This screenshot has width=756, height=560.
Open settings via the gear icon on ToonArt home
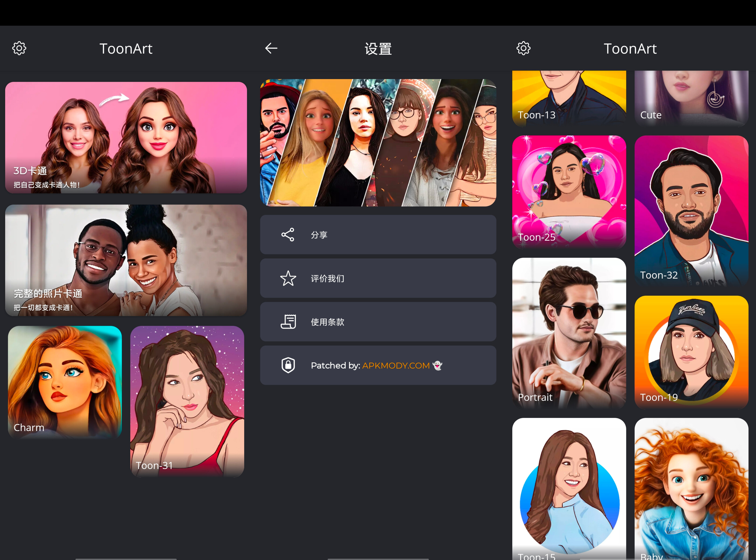click(19, 48)
